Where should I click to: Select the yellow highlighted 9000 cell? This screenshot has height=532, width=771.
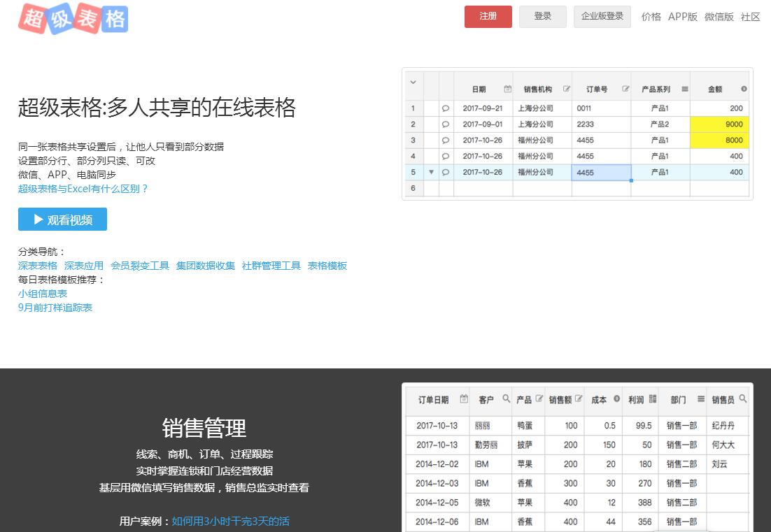pos(719,124)
